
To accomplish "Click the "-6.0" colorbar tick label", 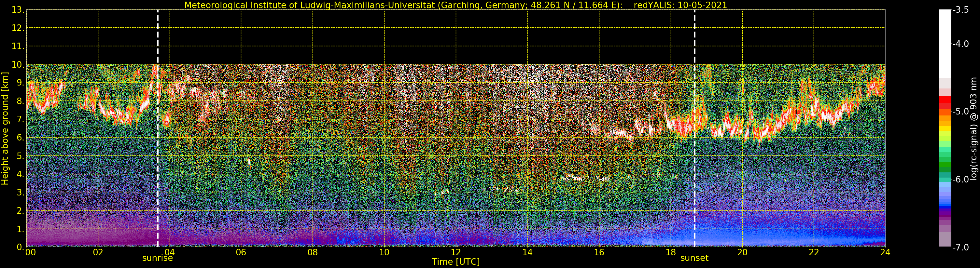I will pyautogui.click(x=961, y=180).
